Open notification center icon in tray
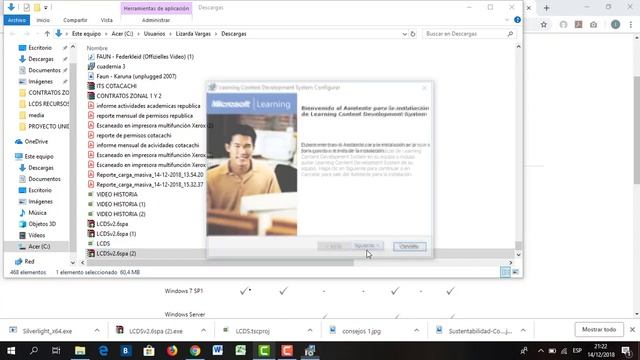Viewport: 640px width, 360px height. pos(627,351)
